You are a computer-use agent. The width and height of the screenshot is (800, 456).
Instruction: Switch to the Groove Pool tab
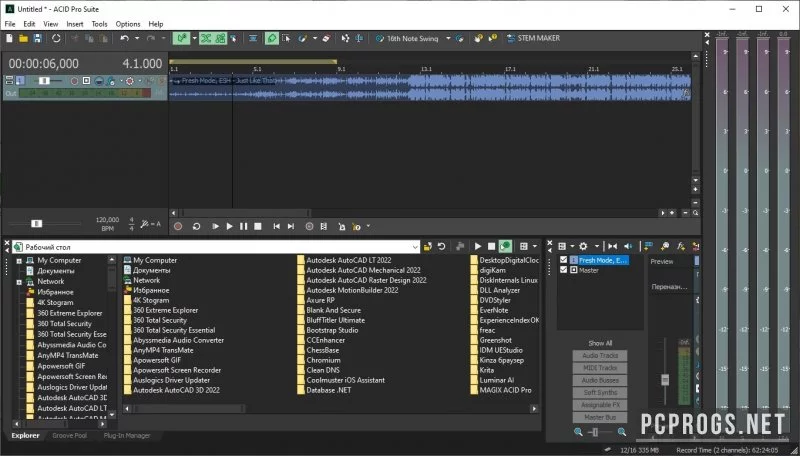click(x=69, y=436)
